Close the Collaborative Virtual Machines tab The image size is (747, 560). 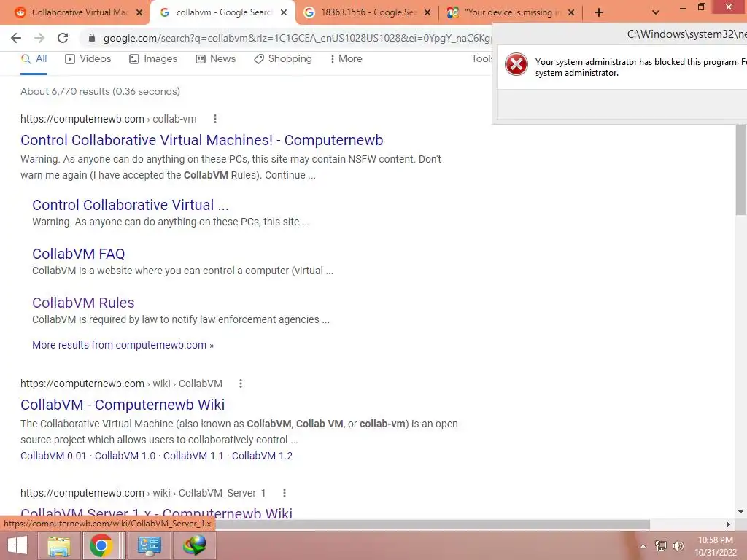pyautogui.click(x=139, y=13)
